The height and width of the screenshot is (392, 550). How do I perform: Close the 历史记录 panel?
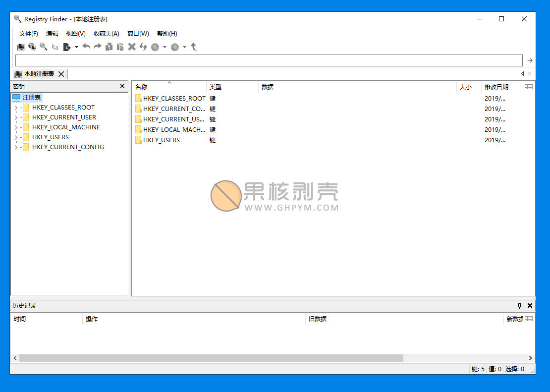[x=530, y=306]
